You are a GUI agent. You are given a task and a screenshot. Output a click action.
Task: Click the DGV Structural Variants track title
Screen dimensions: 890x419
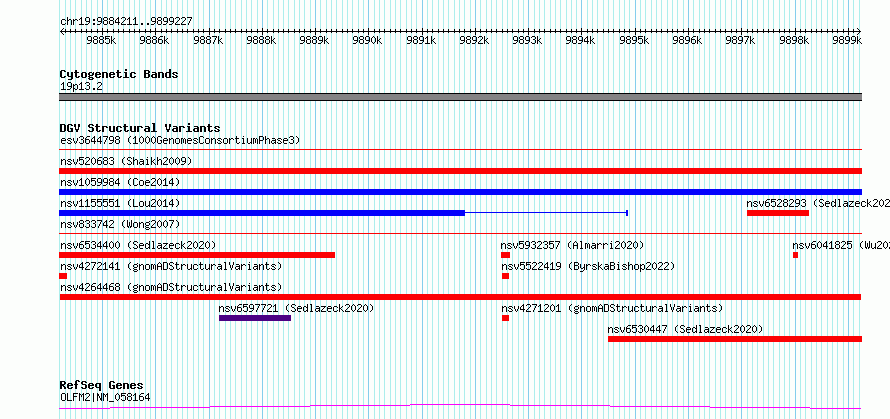[x=140, y=128]
